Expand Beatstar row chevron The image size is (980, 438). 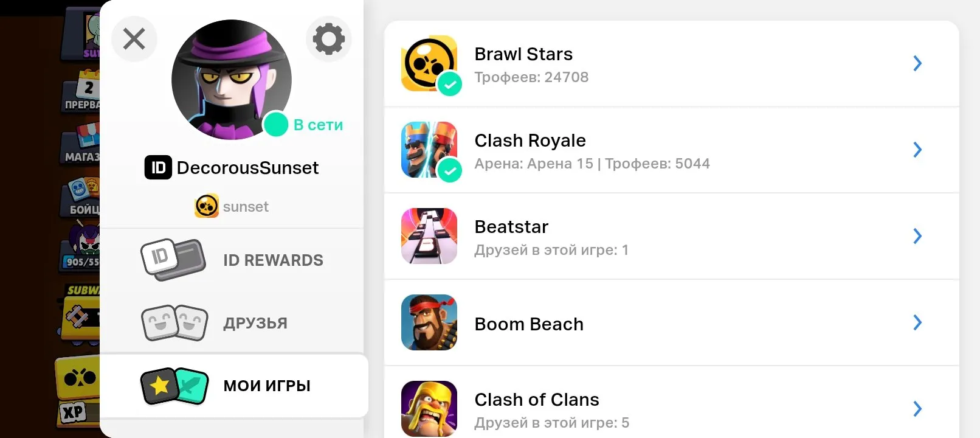[x=917, y=236]
